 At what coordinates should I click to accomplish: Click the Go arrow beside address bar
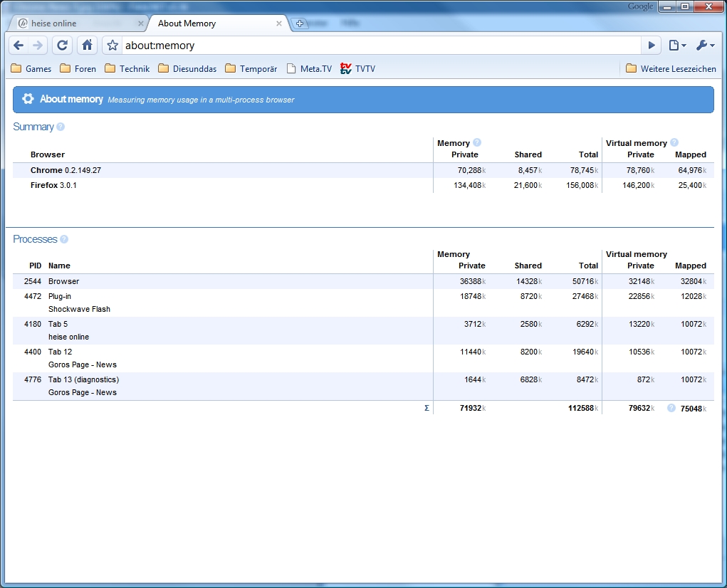tap(652, 46)
